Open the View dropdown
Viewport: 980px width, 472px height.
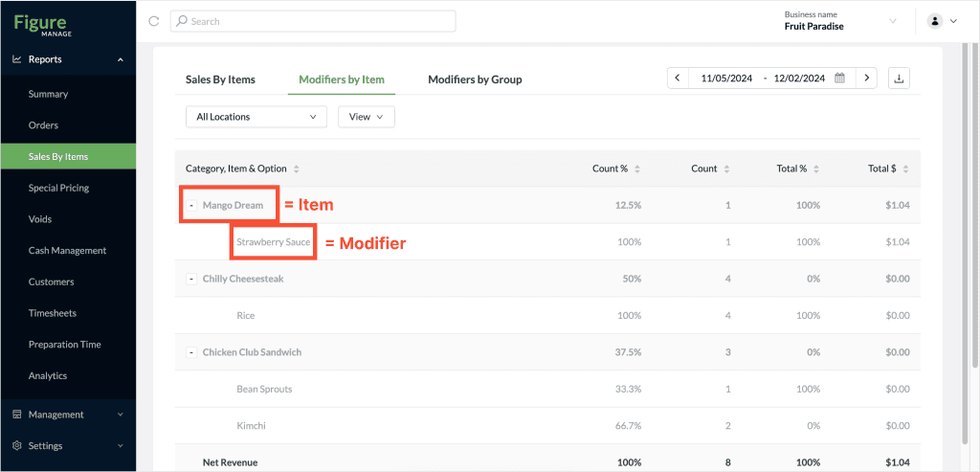(367, 117)
